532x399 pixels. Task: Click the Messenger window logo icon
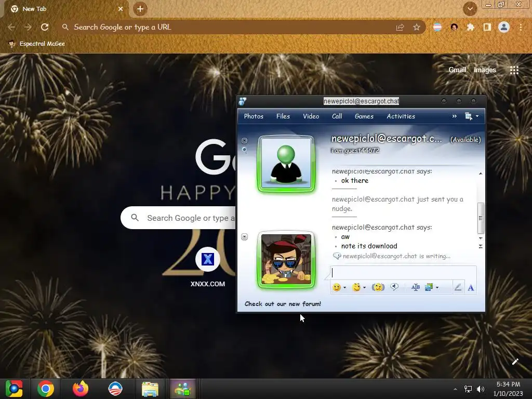[243, 101]
